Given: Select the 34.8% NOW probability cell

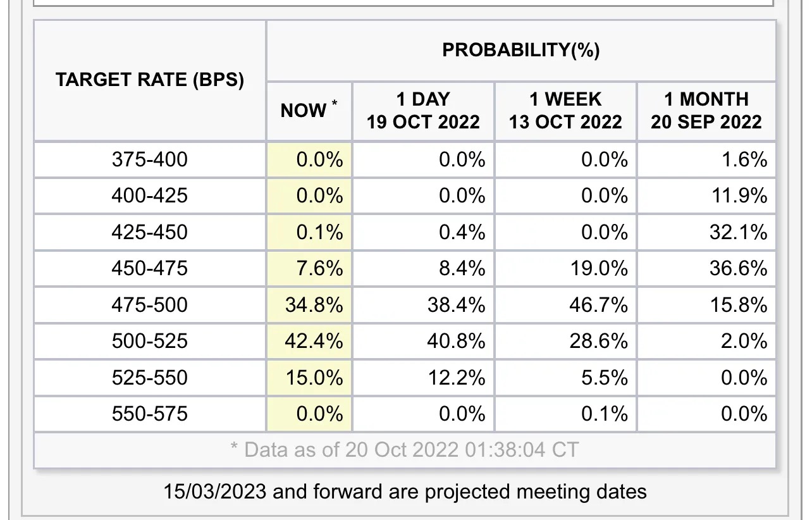Looking at the screenshot, I should point(309,305).
